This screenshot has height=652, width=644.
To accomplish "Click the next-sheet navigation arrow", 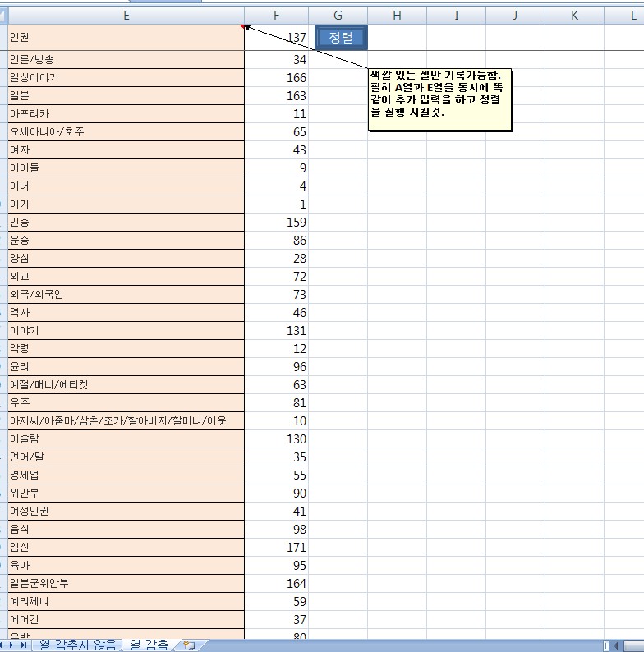I will pos(13,645).
